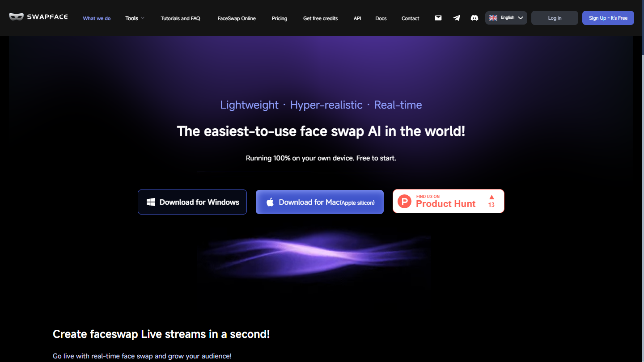Image resolution: width=644 pixels, height=362 pixels.
Task: Open the email envelope icon
Action: 438,18
